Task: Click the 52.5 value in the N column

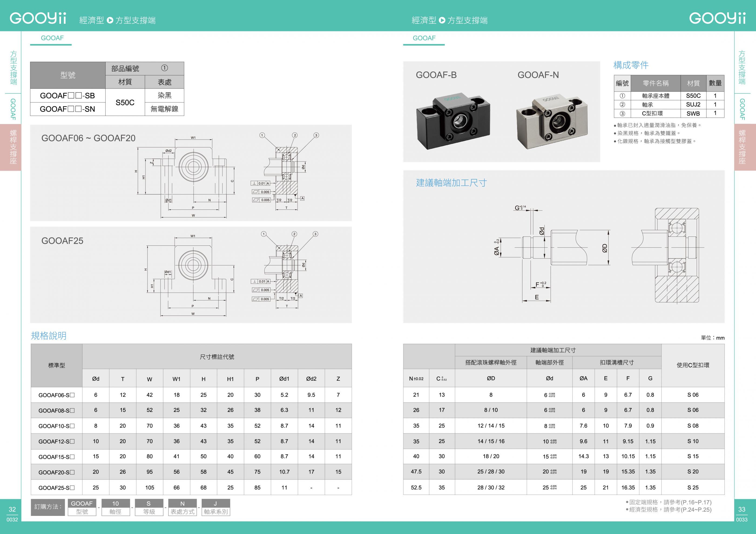Action: pos(416,488)
